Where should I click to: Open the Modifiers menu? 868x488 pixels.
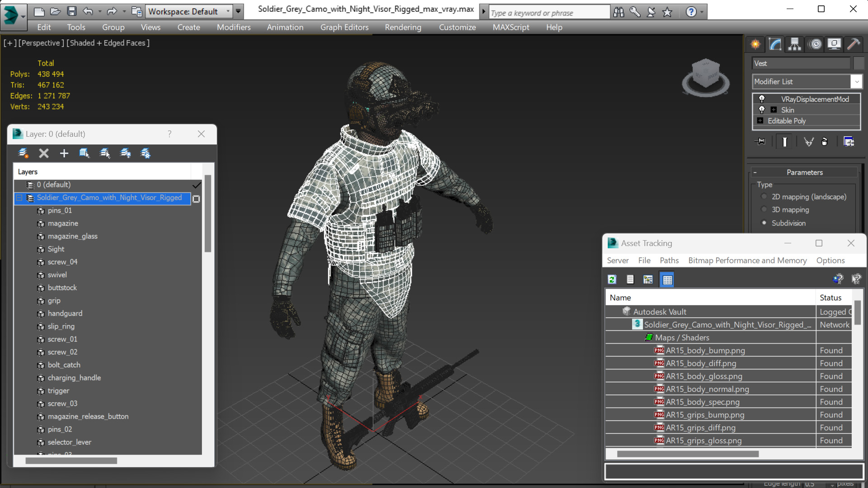coord(234,27)
